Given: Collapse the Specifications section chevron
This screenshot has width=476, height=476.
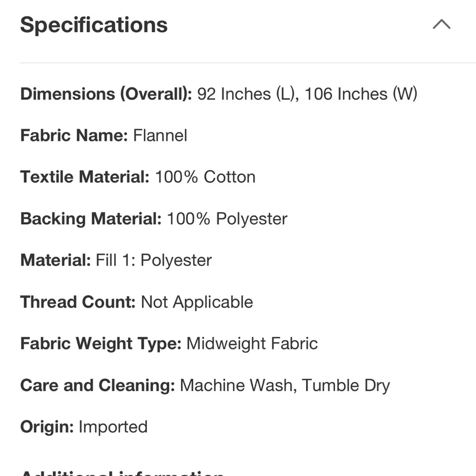Looking at the screenshot, I should 441,24.
